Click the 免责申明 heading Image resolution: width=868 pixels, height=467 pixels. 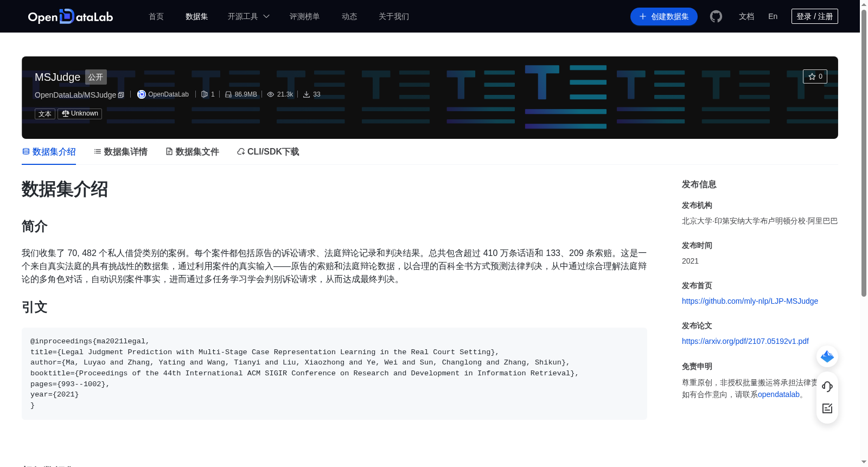coord(697,366)
